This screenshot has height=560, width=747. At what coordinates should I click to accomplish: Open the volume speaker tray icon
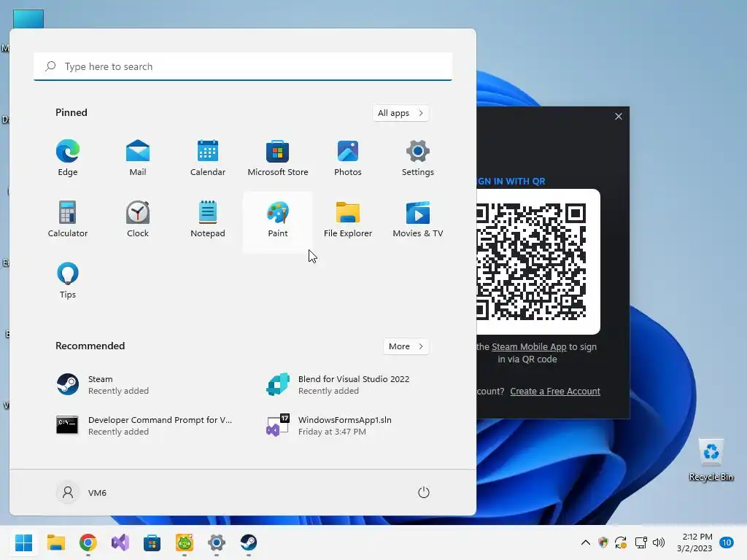(x=659, y=542)
